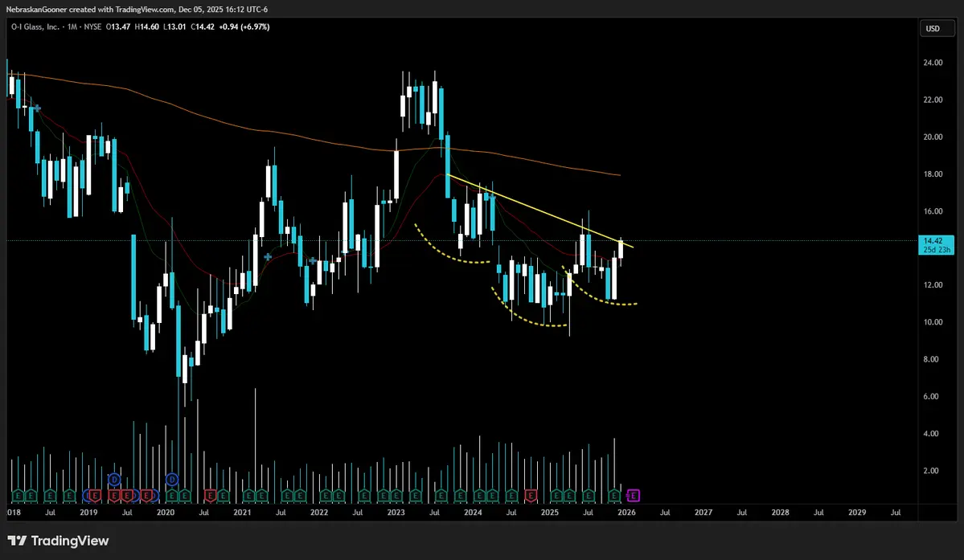Click the low value L13.01
Viewport: 964px width, 560px height.
point(174,27)
